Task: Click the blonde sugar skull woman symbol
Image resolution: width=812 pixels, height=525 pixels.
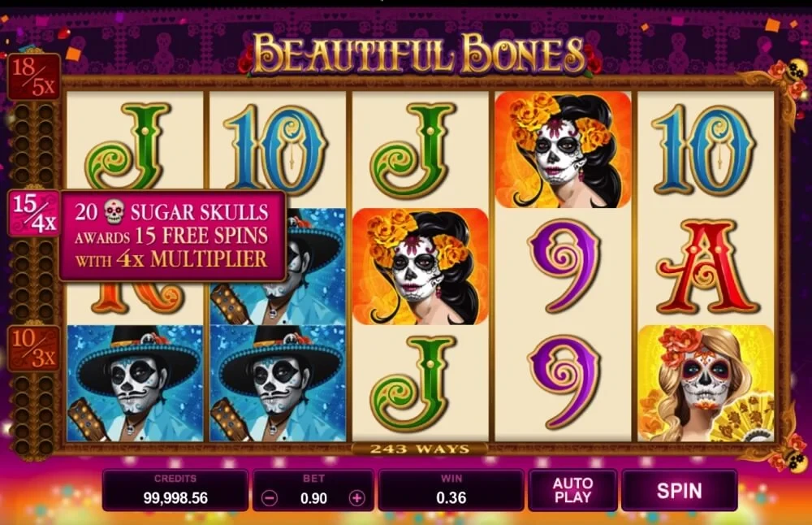Action: click(x=706, y=384)
